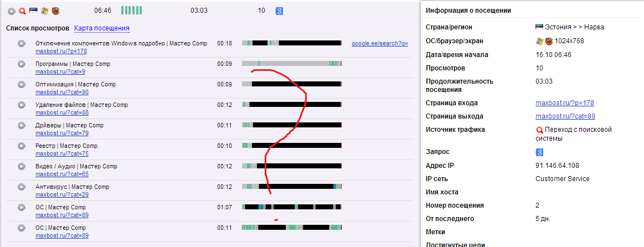Open maxbost.ru/?cat=89 link in the 00:11 row
Image resolution: width=644 pixels, height=247 pixels.
point(61,235)
